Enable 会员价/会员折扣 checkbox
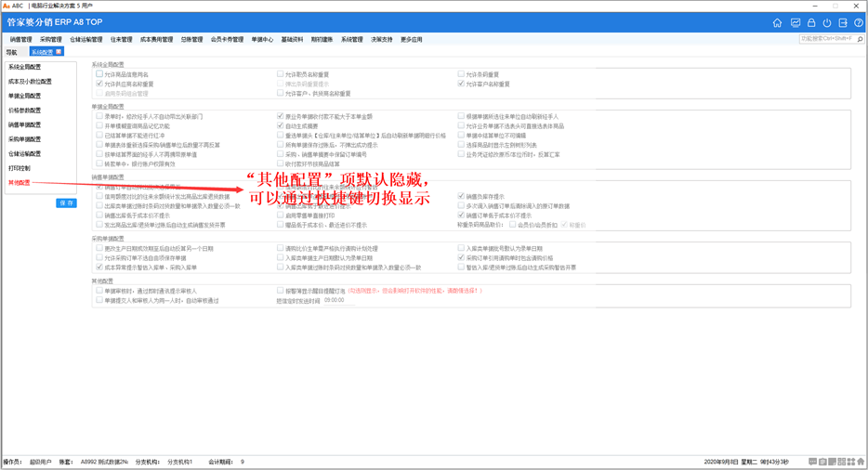This screenshot has height=470, width=868. click(x=513, y=224)
